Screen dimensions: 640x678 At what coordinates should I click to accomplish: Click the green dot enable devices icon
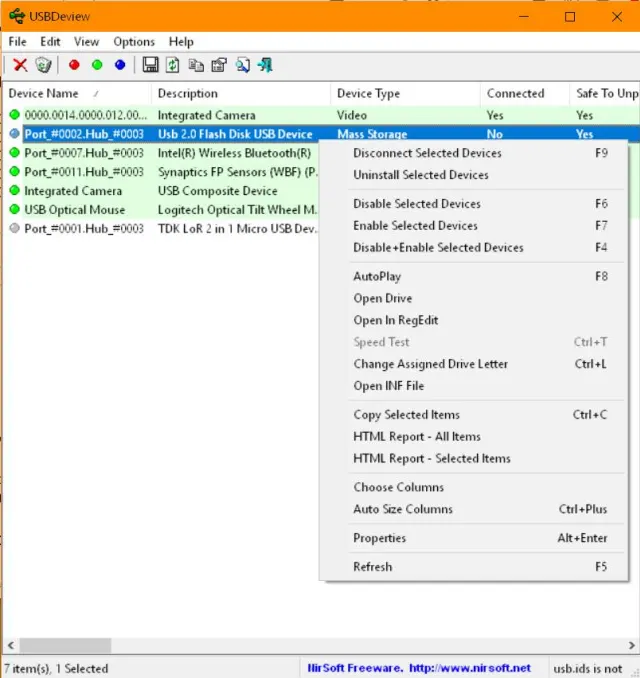click(97, 65)
